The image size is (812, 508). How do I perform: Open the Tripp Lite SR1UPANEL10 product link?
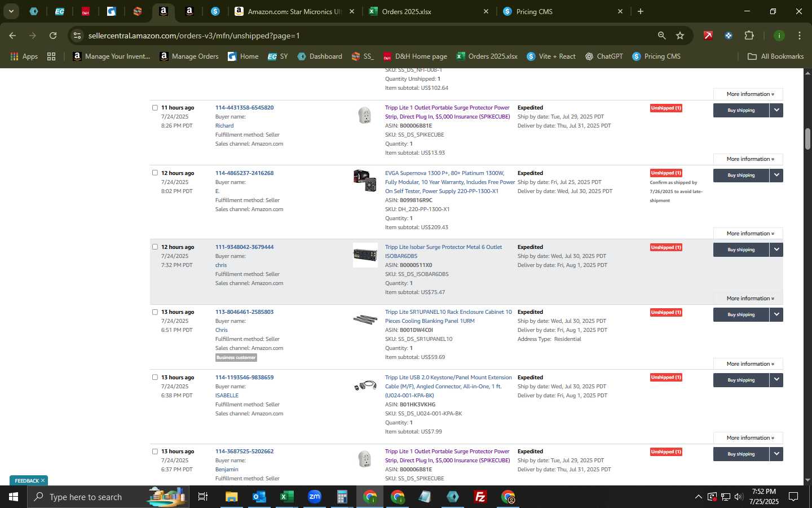point(448,316)
